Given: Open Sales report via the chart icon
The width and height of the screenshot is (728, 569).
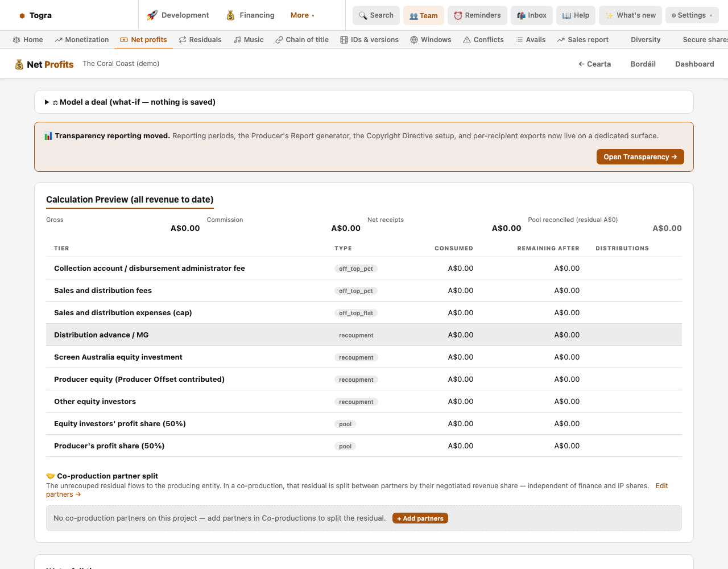Looking at the screenshot, I should point(561,40).
